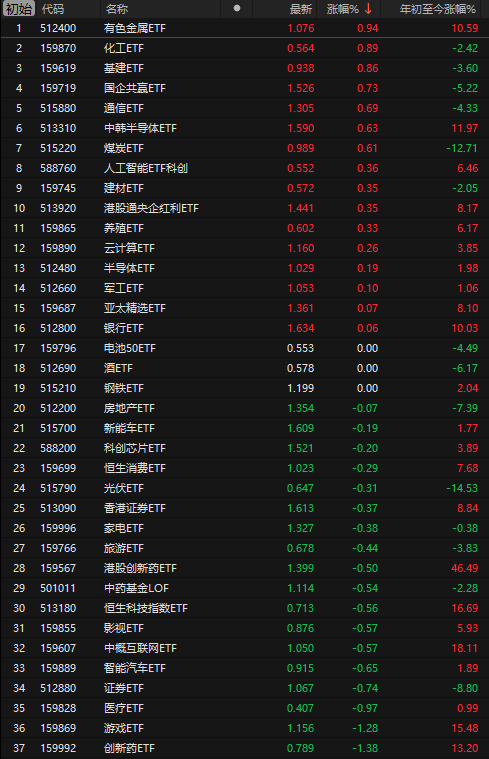The image size is (489, 759).
Task: Open 港股通央企红利ETF entry
Action: click(x=151, y=208)
